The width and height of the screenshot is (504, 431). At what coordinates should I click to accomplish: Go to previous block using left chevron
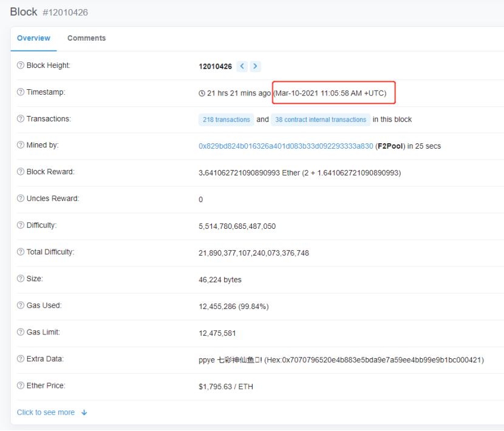(242, 66)
